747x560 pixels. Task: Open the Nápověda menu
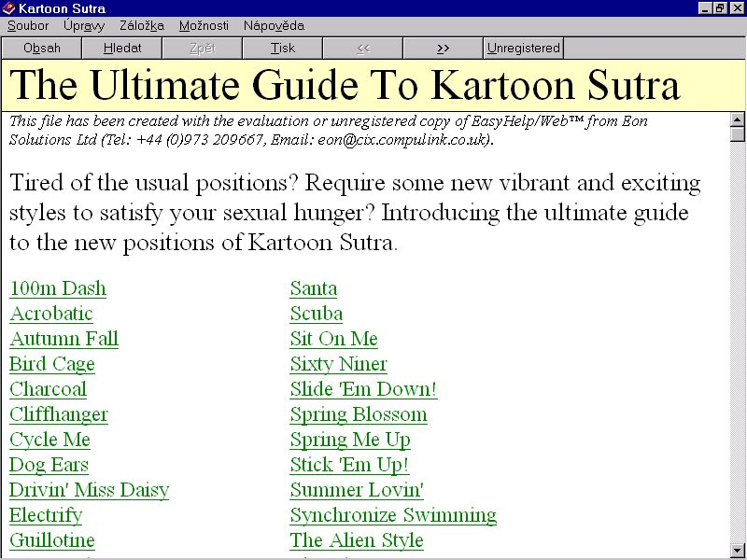[274, 26]
